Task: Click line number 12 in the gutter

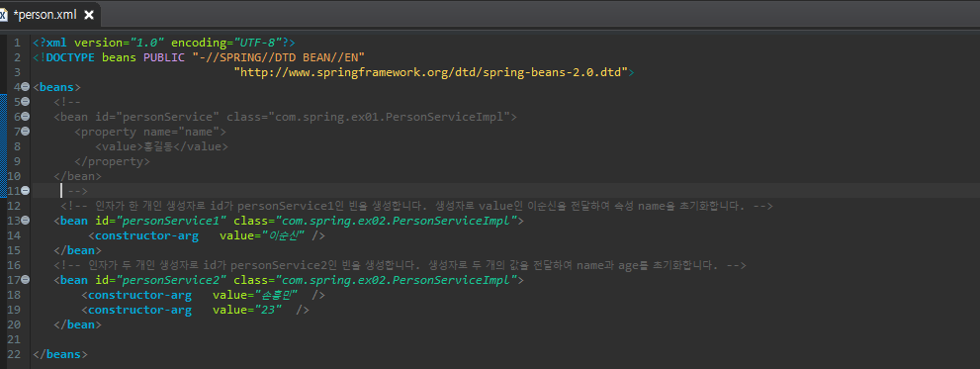Action: pos(14,206)
